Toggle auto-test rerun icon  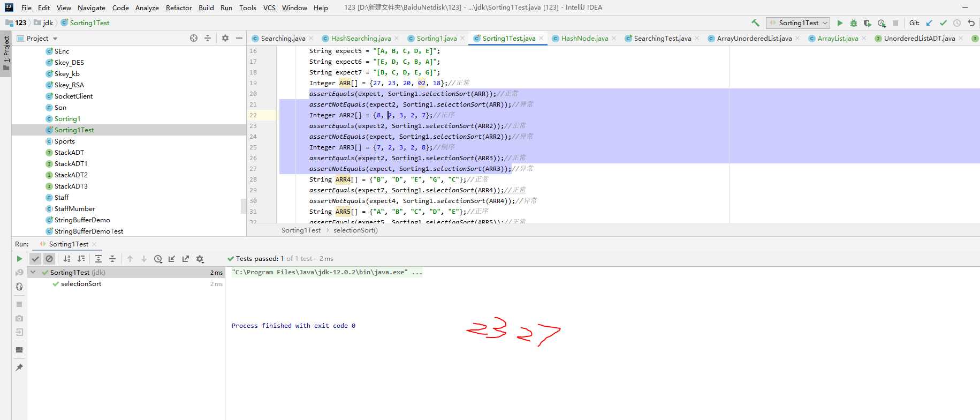19,287
